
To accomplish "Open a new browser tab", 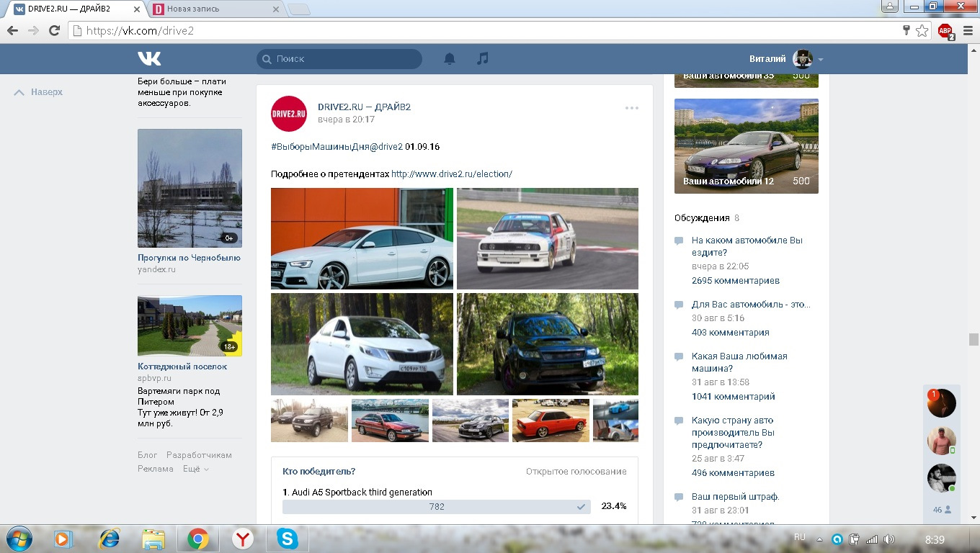I will [299, 9].
